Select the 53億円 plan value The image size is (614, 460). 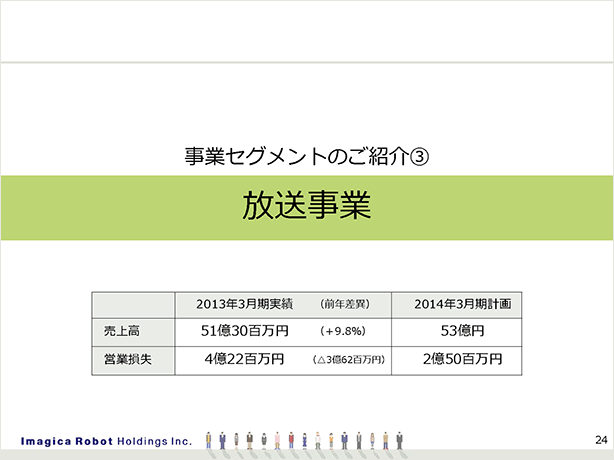tap(462, 331)
